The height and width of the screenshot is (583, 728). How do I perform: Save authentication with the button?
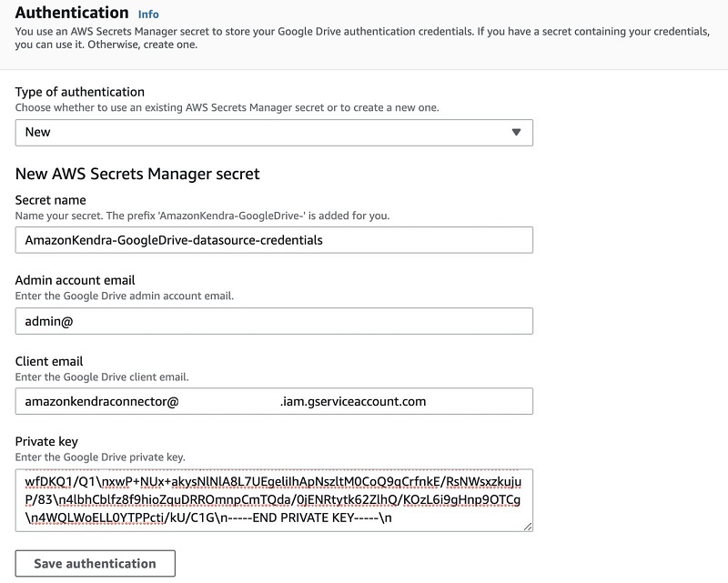click(96, 564)
